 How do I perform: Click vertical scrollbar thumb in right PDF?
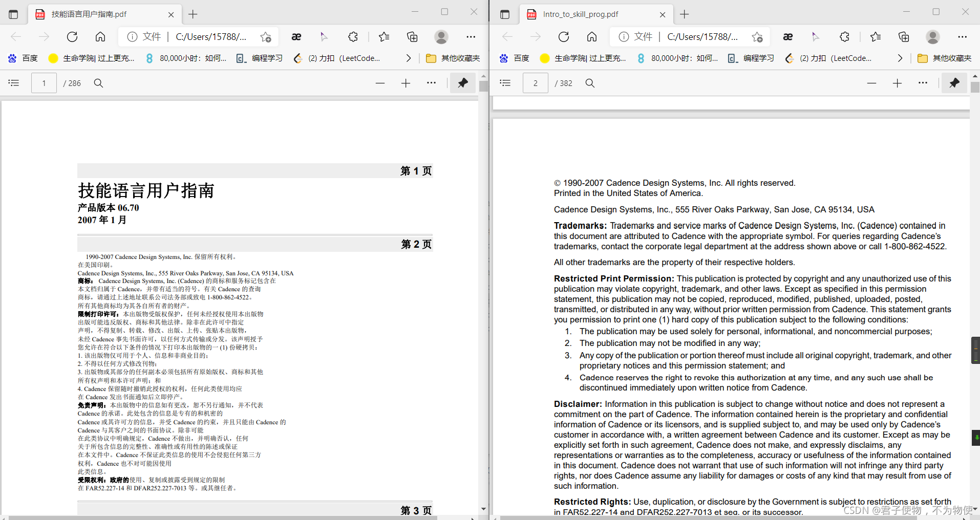[x=975, y=87]
